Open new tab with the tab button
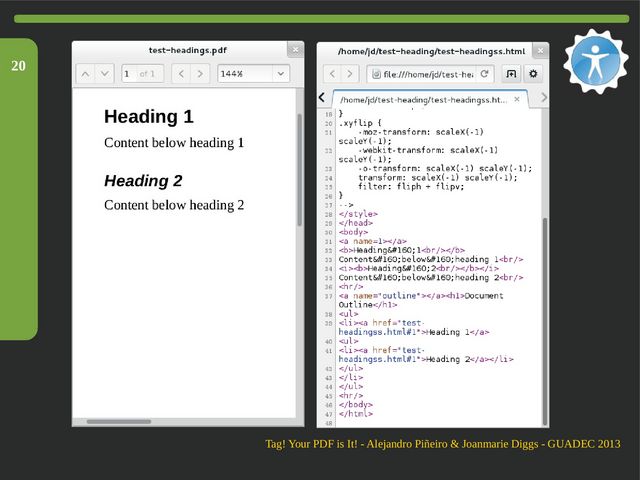Screen dimensions: 640x480 (x=511, y=74)
